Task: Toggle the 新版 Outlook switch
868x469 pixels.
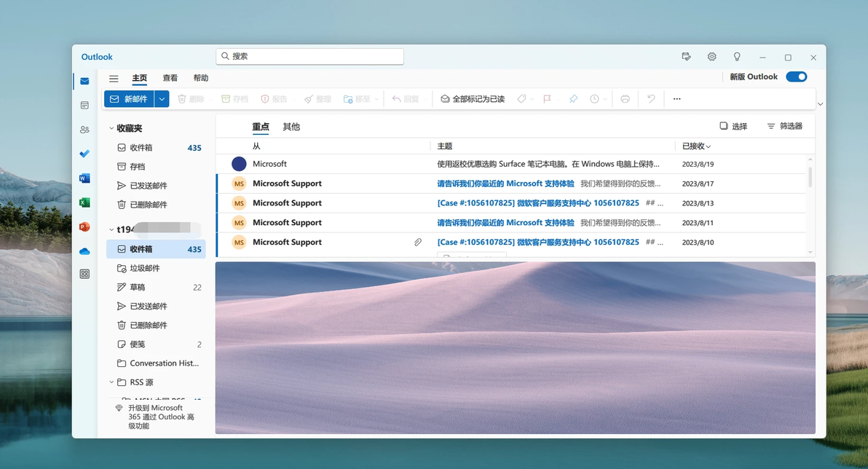Action: point(796,77)
